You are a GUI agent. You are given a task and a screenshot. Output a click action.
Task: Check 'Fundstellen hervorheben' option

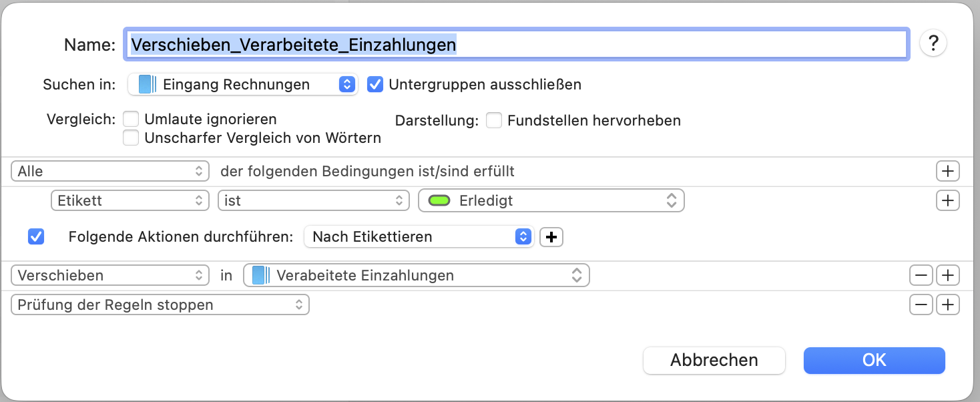coord(494,121)
